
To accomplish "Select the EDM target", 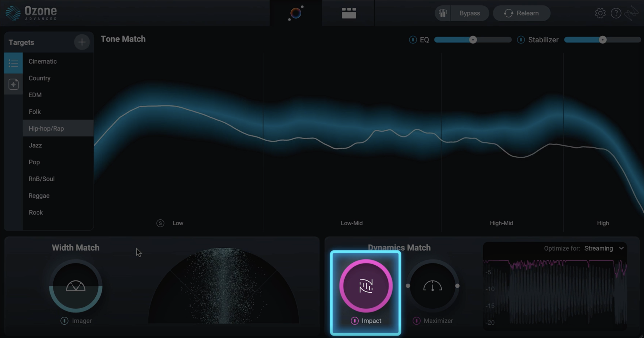I will tap(58, 95).
